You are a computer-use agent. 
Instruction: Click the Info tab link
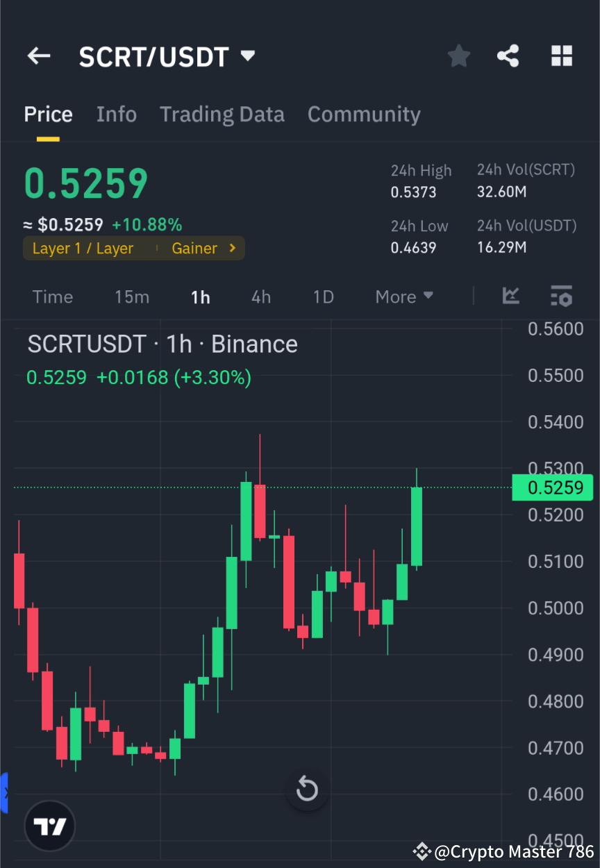116,114
